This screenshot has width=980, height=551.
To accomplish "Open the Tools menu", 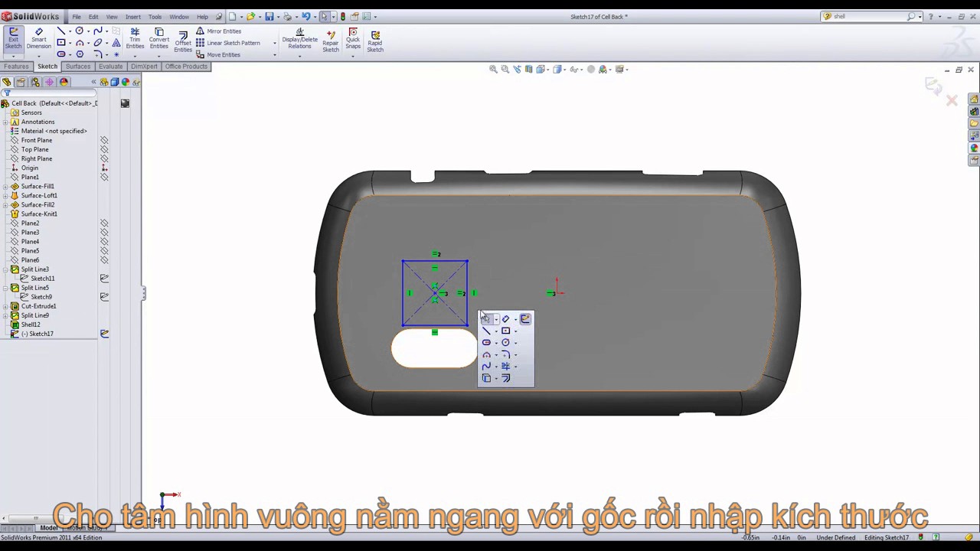I will 155,17.
